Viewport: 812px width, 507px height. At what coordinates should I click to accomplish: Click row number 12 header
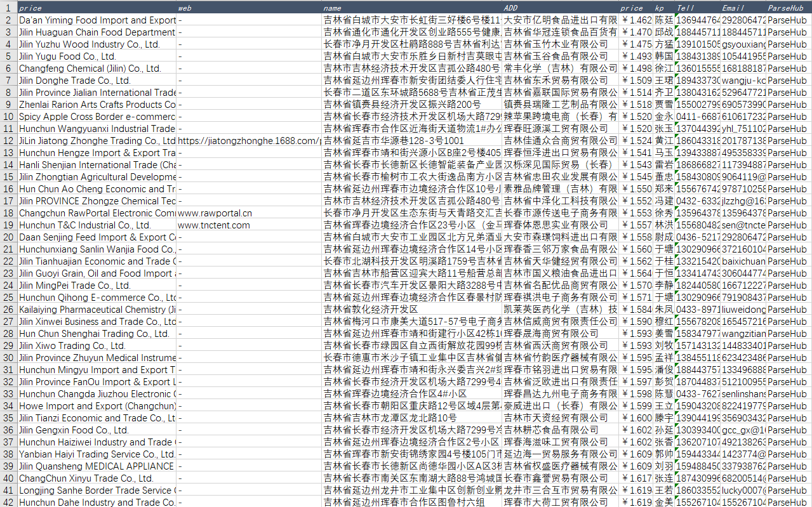(x=8, y=141)
